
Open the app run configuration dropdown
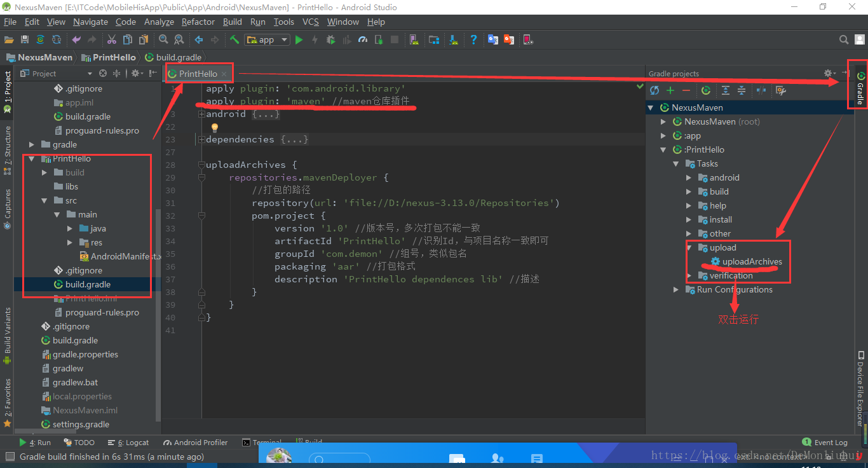coord(268,39)
